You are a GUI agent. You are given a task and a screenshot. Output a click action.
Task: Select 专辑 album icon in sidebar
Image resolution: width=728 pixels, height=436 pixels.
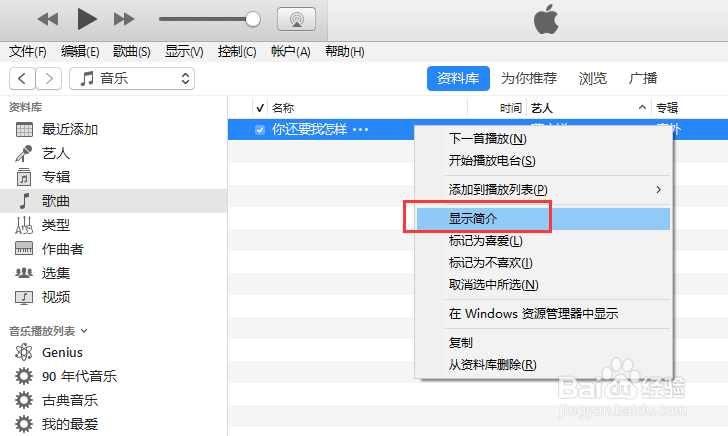click(x=24, y=177)
